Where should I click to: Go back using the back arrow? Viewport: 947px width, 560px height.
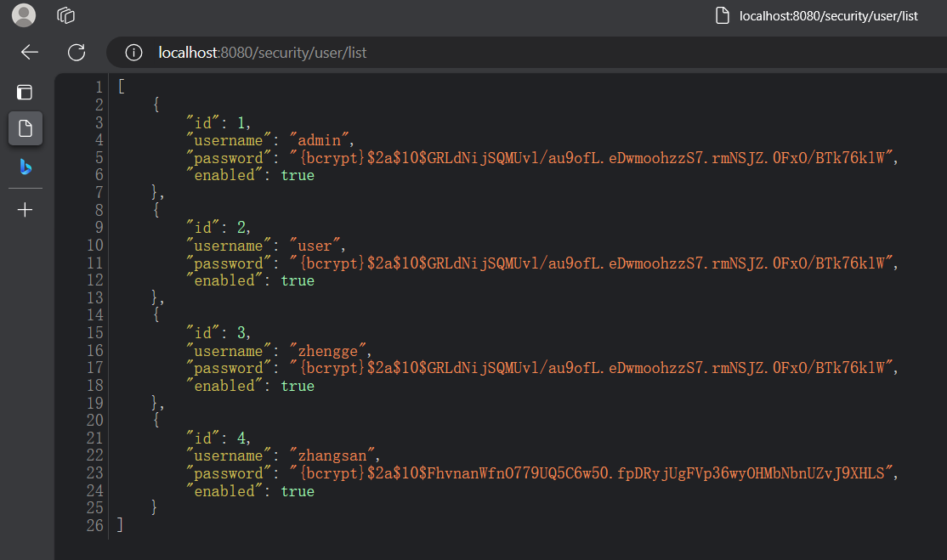click(x=30, y=53)
